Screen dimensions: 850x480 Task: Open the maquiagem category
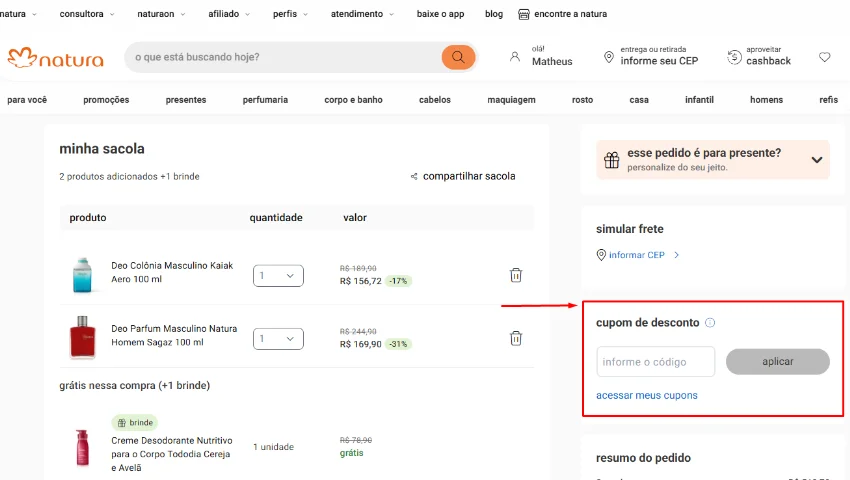[511, 100]
